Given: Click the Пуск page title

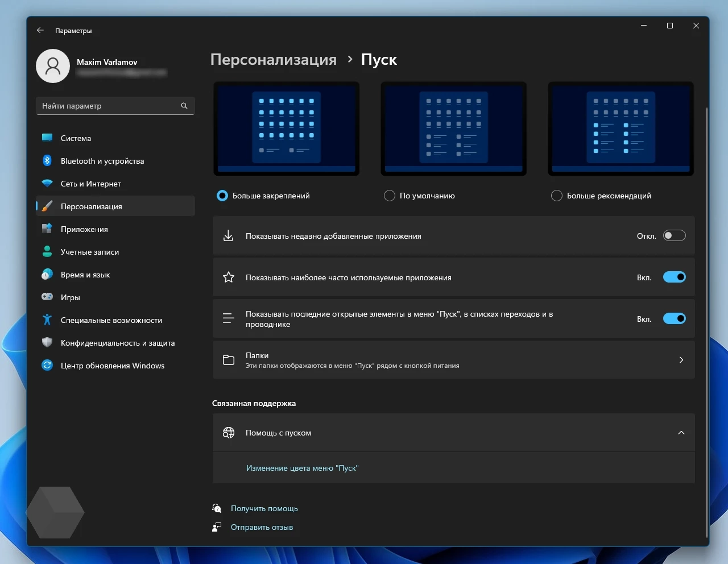Looking at the screenshot, I should point(379,60).
